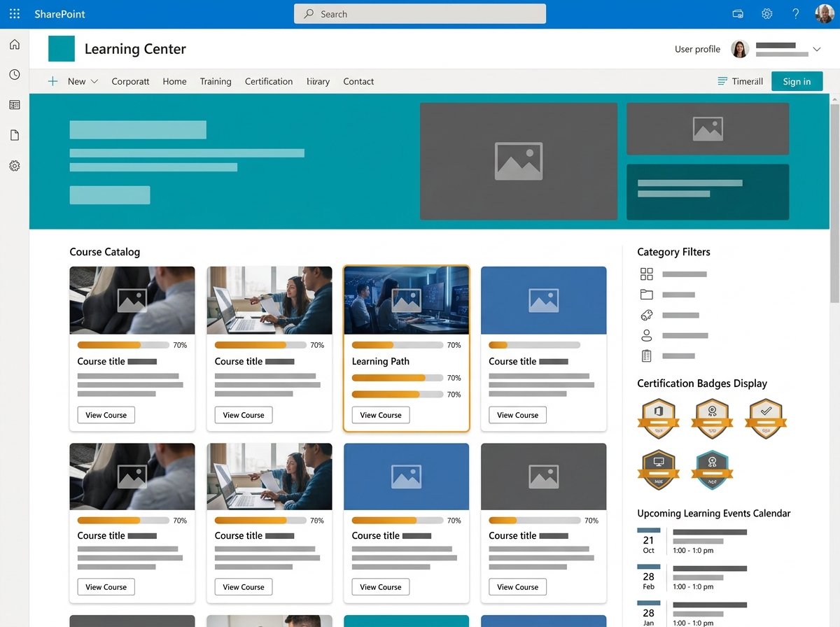Viewport: 840px width, 627px height.
Task: Open the small upper-right hero image placeholder
Action: click(x=708, y=129)
